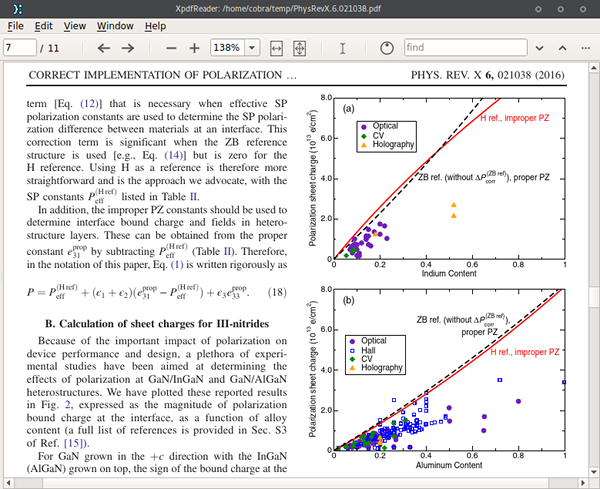Activate the text selection cursor tool
The image size is (600, 489).
pyautogui.click(x=342, y=48)
